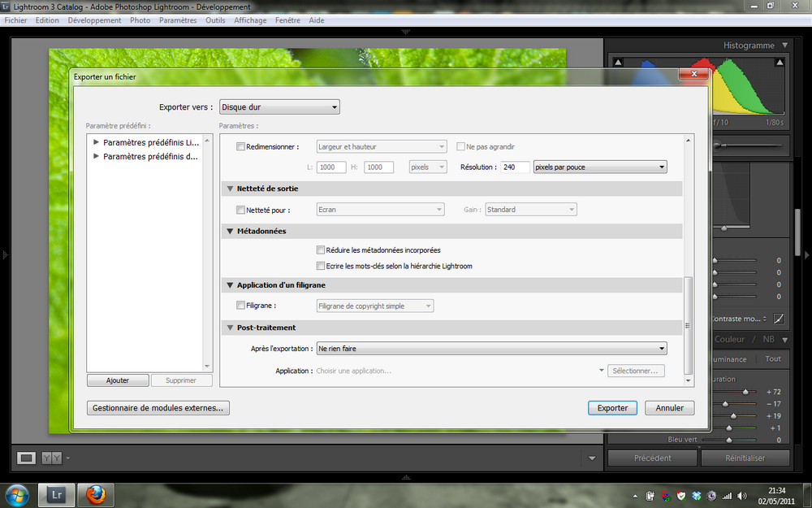The height and width of the screenshot is (508, 812).
Task: Hide the top module bar with the arrow
Action: pyautogui.click(x=405, y=32)
